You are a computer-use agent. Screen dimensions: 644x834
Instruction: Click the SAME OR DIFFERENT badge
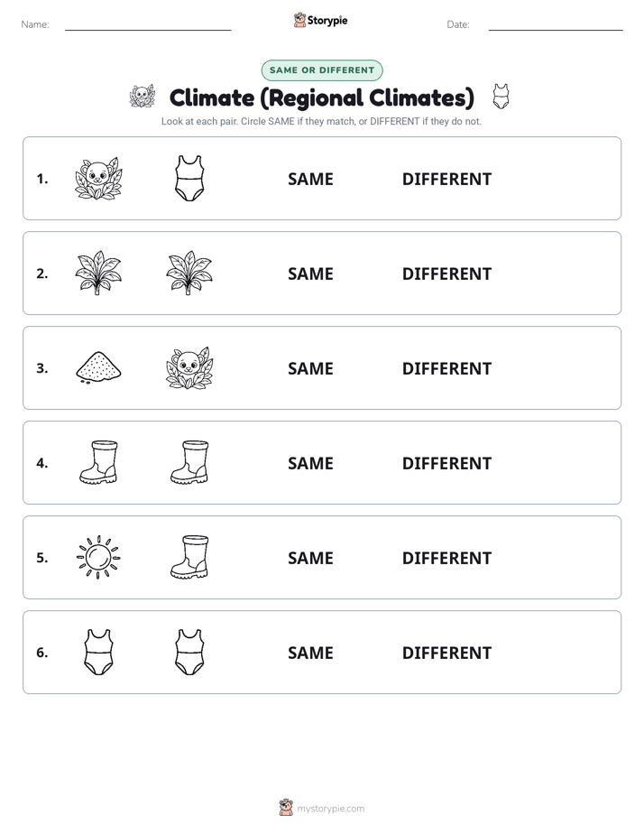pos(322,70)
